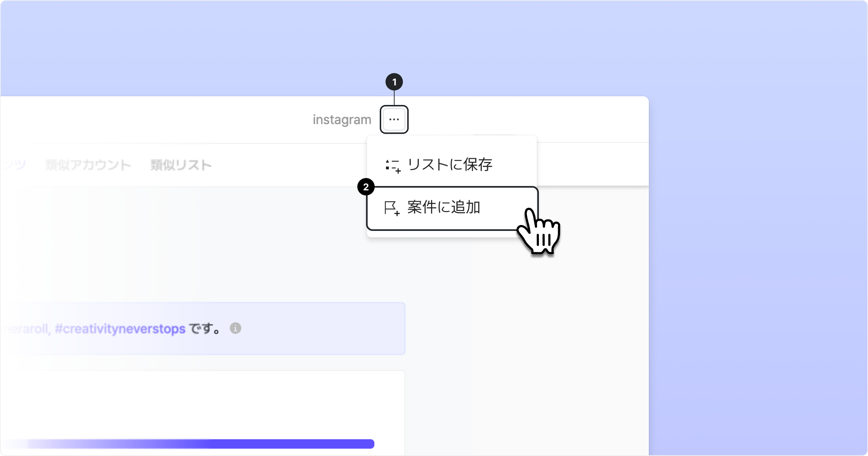Open the three-dots more options button
The width and height of the screenshot is (868, 456).
[394, 119]
